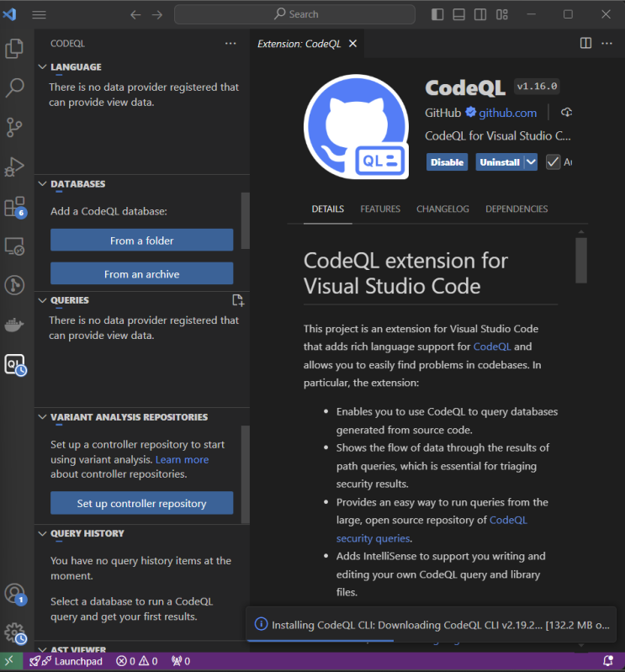Open the Accounts menu
Viewport: 625px width, 672px height.
tap(15, 594)
